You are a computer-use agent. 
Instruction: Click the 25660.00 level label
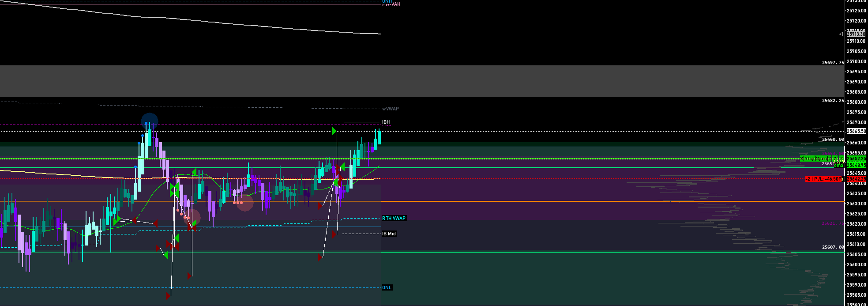coord(833,140)
